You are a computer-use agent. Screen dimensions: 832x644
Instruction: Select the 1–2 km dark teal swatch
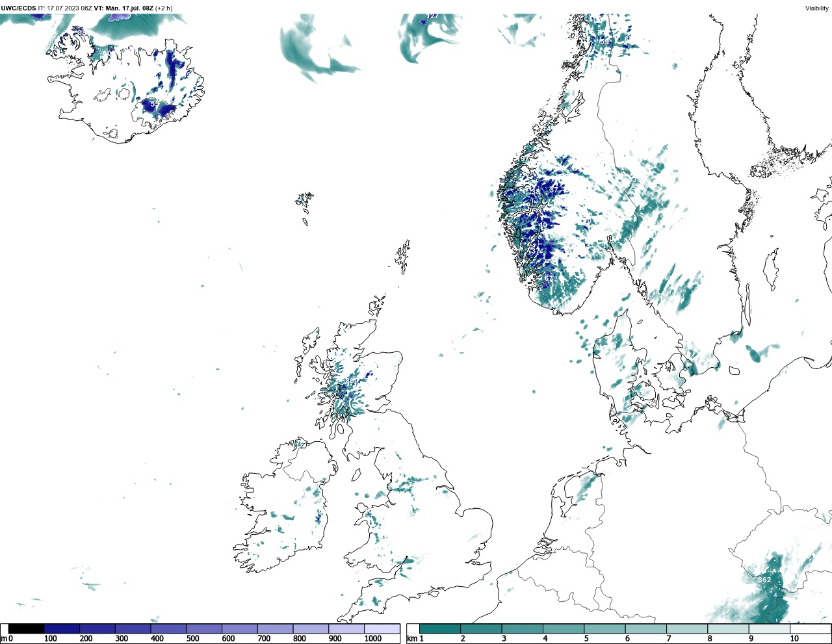(x=440, y=628)
